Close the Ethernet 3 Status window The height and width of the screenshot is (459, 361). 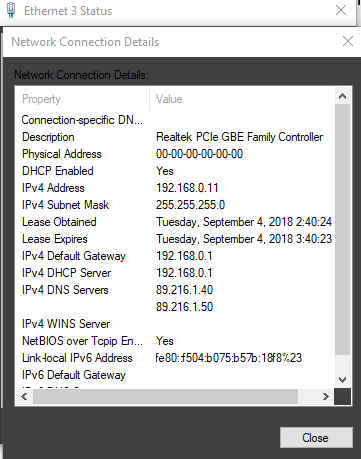point(341,10)
